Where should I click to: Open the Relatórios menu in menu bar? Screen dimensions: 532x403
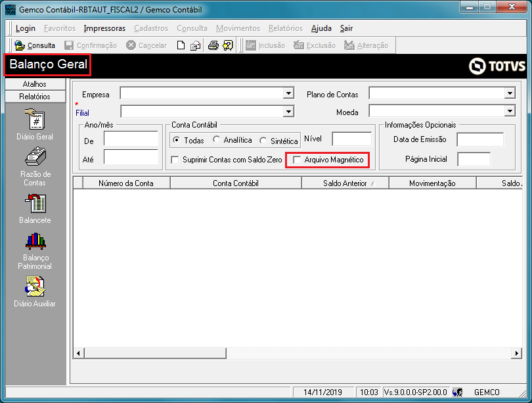click(286, 28)
